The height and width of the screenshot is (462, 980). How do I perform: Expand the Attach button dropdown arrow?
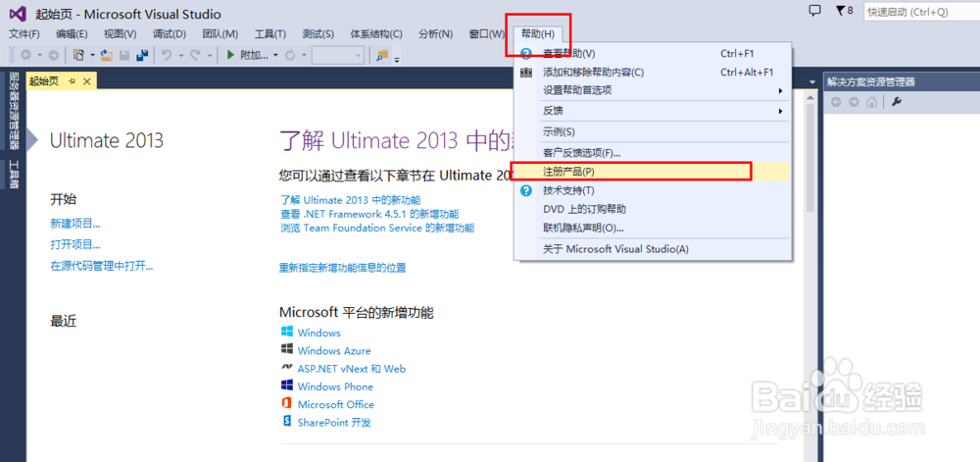(x=275, y=56)
